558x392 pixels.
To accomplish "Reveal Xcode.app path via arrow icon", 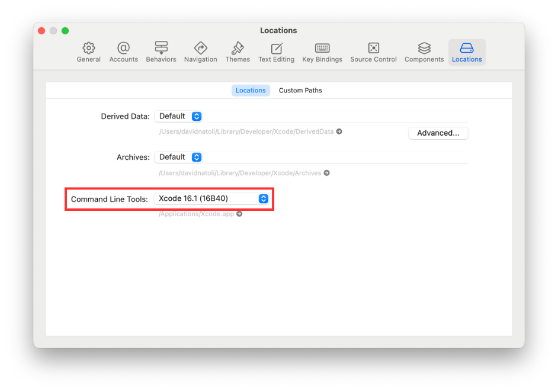I will point(239,214).
